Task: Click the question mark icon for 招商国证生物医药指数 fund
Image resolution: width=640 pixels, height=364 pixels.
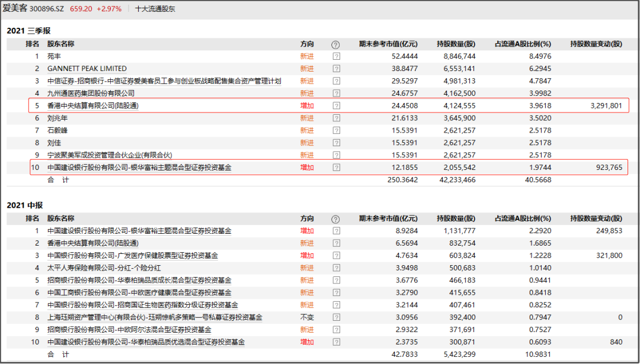Action: (337, 305)
